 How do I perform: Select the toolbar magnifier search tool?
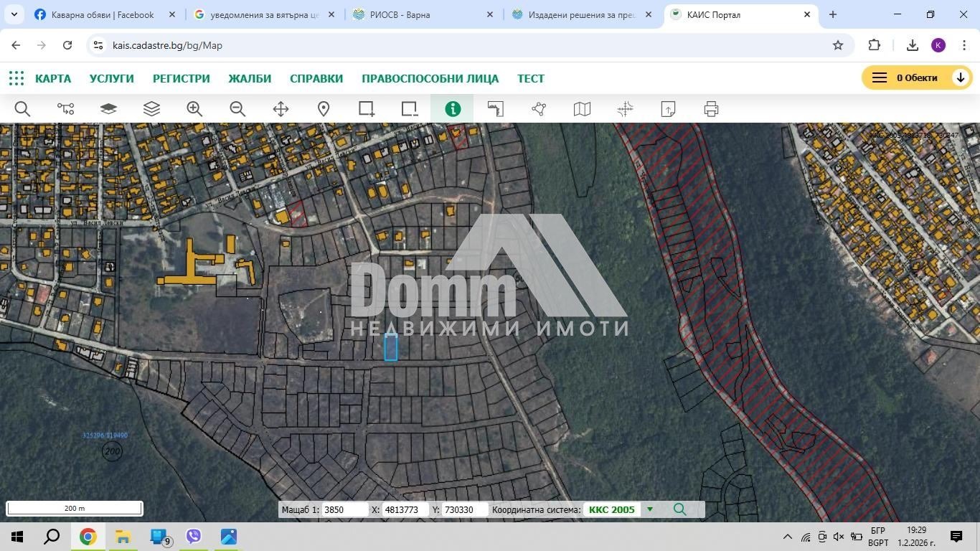tap(22, 108)
